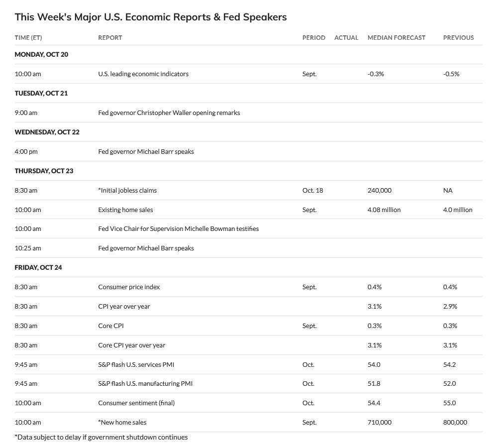Click the Median Forecast column header
Screen dimensions: 500x448
(x=397, y=37)
